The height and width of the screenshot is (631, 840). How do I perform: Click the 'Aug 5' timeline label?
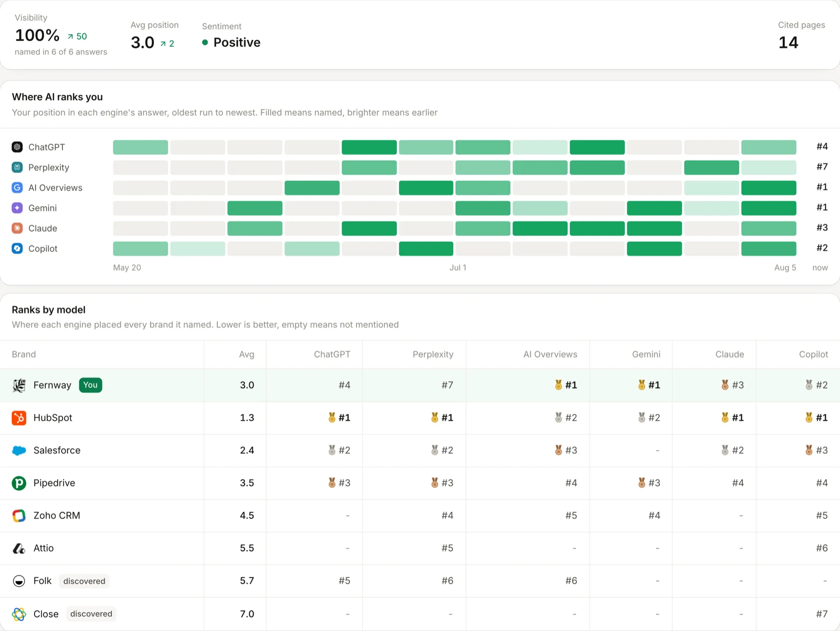click(x=785, y=268)
